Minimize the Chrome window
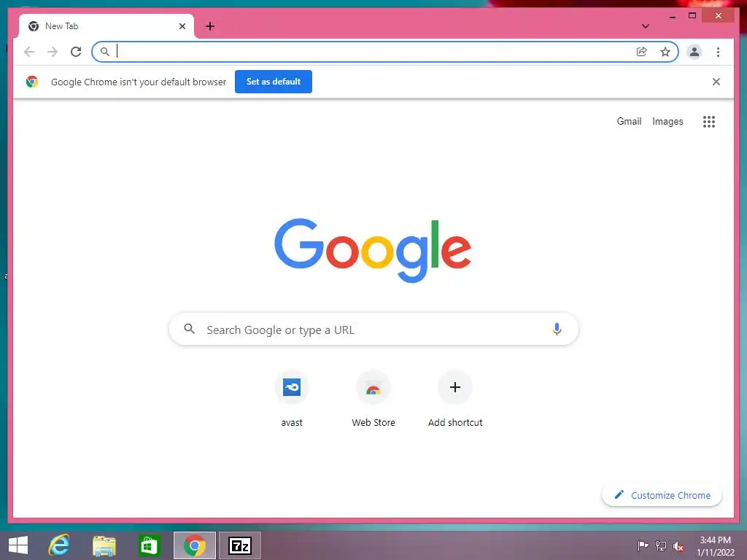The image size is (747, 560). click(672, 16)
